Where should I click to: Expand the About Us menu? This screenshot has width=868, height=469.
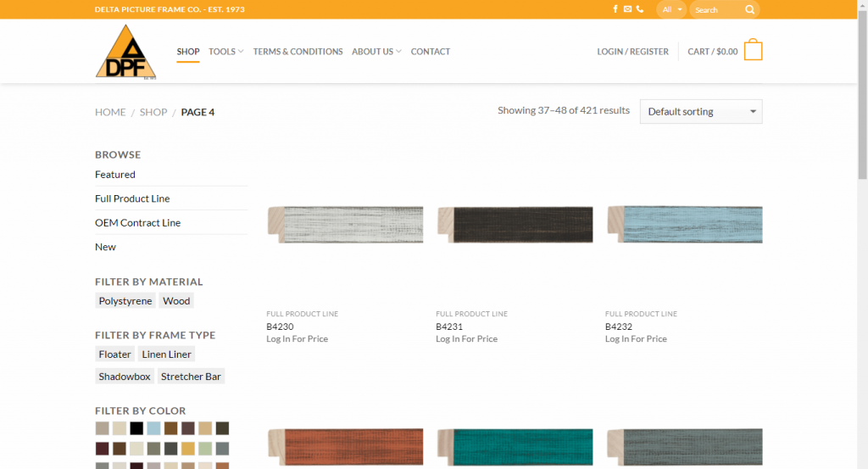click(x=376, y=52)
